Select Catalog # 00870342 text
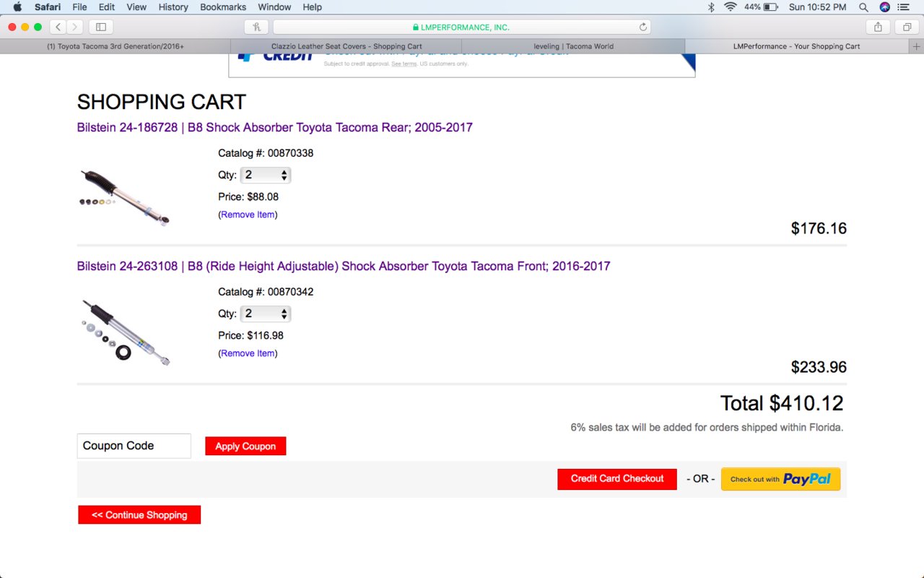This screenshot has height=578, width=924. [x=266, y=292]
